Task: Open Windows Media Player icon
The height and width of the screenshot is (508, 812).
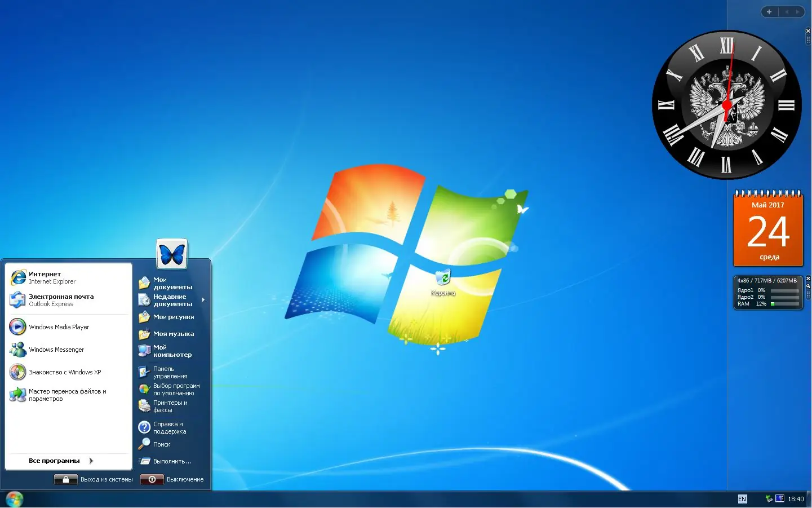Action: coord(18,327)
